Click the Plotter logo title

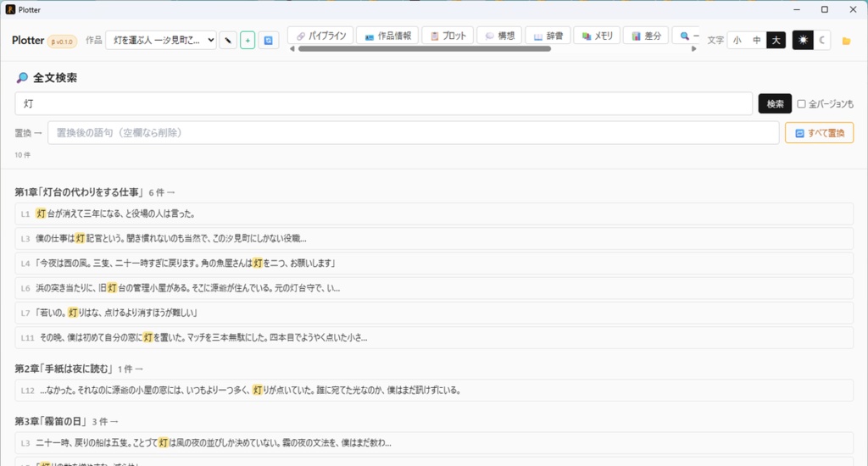(x=28, y=41)
